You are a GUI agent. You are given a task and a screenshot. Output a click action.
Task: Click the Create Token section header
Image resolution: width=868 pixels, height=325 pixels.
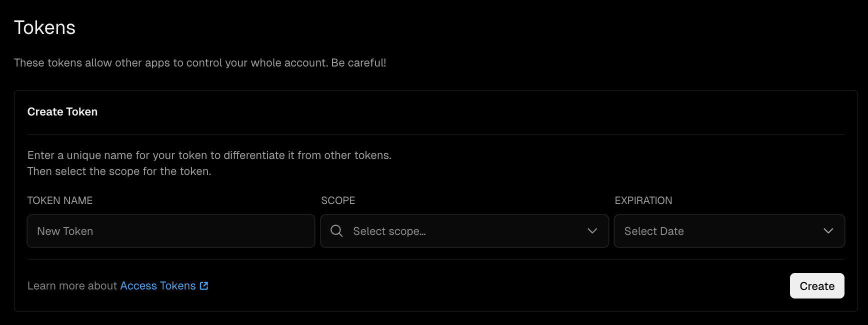[x=62, y=111]
